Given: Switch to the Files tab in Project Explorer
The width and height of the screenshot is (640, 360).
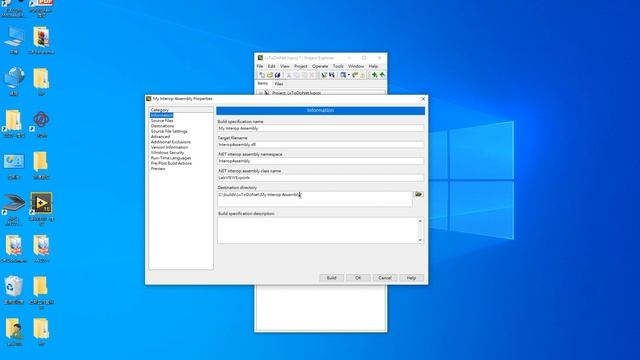Looking at the screenshot, I should click(279, 84).
